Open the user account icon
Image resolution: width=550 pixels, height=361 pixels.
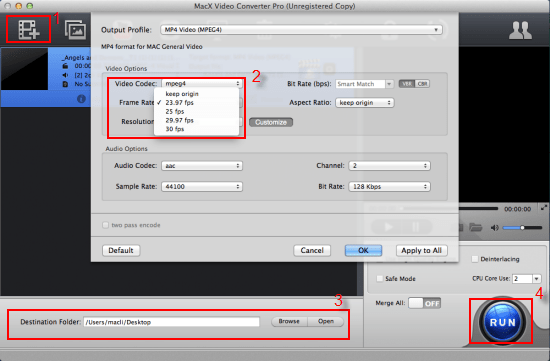[x=521, y=30]
